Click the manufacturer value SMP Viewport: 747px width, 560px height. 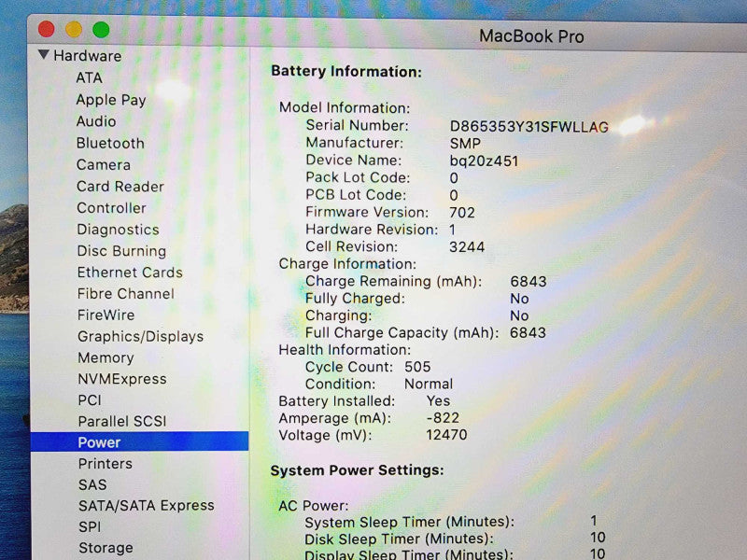click(465, 144)
